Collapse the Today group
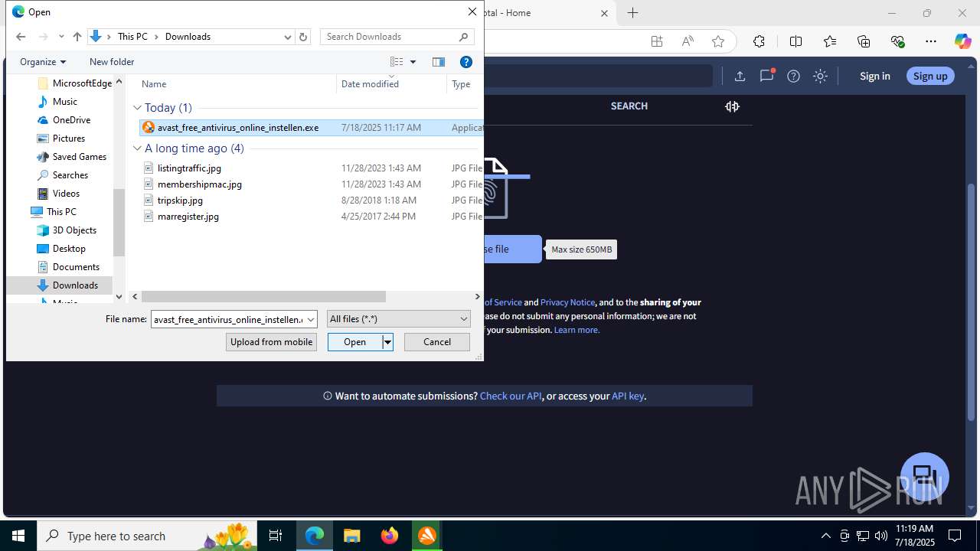980x551 pixels. pyautogui.click(x=138, y=108)
